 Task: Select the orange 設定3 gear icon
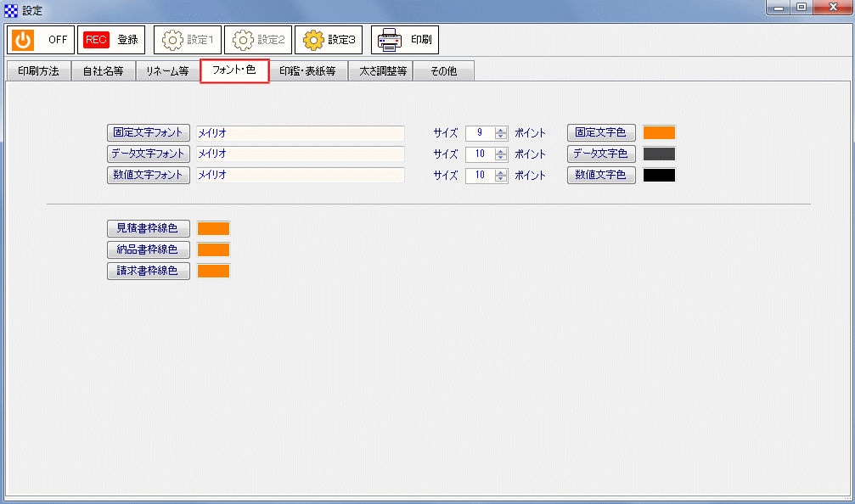click(x=312, y=39)
